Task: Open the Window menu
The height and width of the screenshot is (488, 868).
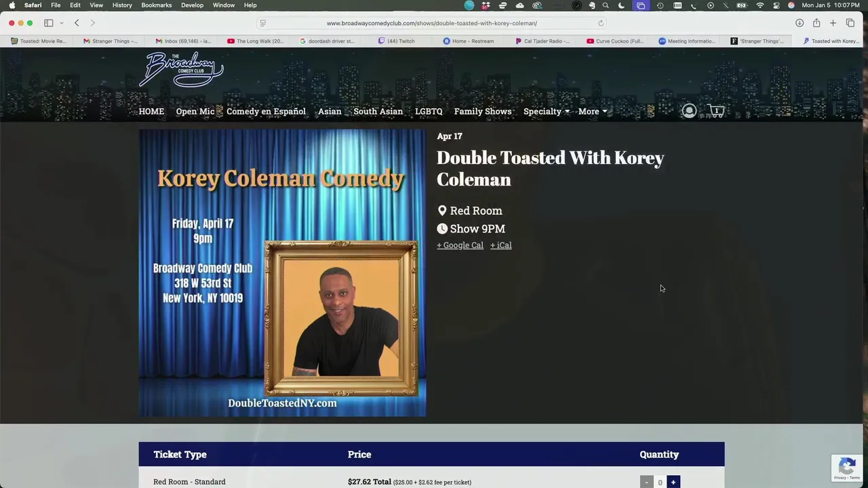Action: [224, 5]
